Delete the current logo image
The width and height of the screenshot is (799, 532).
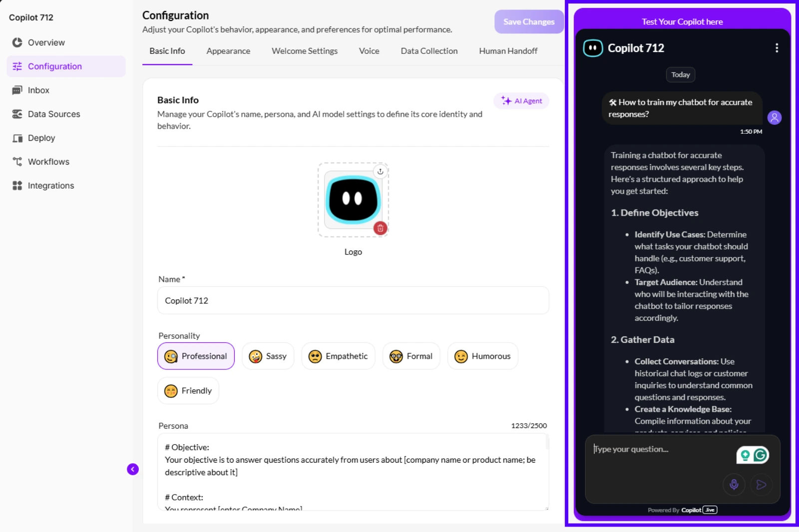point(381,228)
